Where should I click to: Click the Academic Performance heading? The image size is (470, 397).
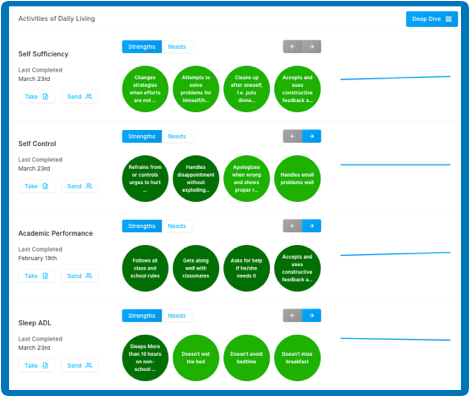pos(56,233)
